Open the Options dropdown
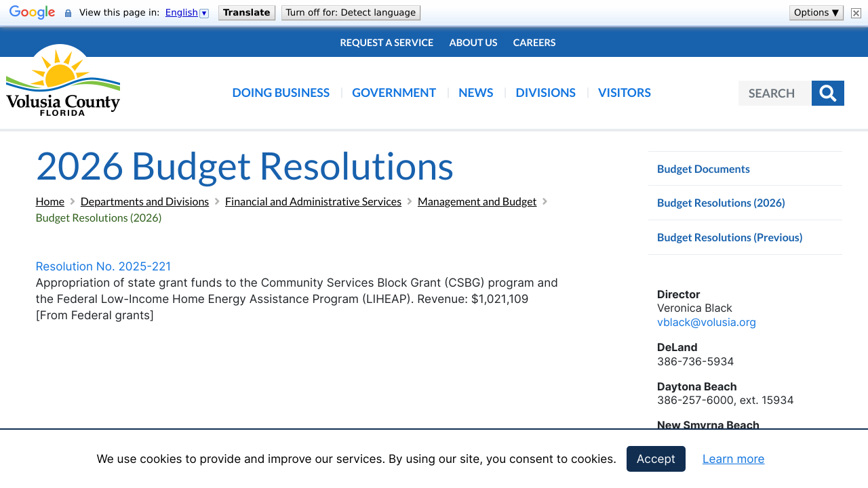Viewport: 868px width, 488px height. tap(816, 12)
